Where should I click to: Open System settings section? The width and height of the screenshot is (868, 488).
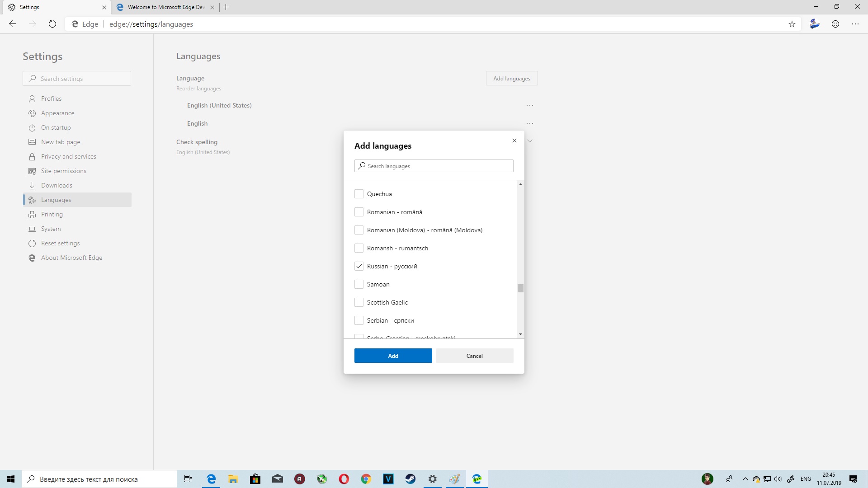[77, 229]
